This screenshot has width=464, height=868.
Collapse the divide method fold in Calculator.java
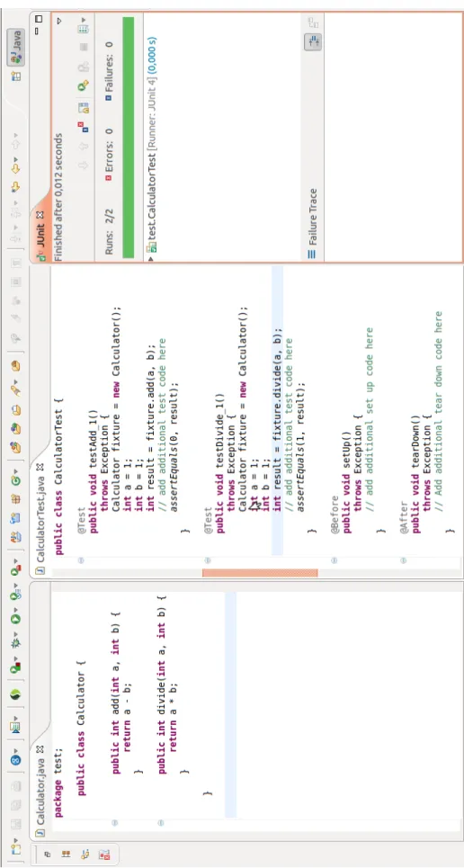(161, 823)
